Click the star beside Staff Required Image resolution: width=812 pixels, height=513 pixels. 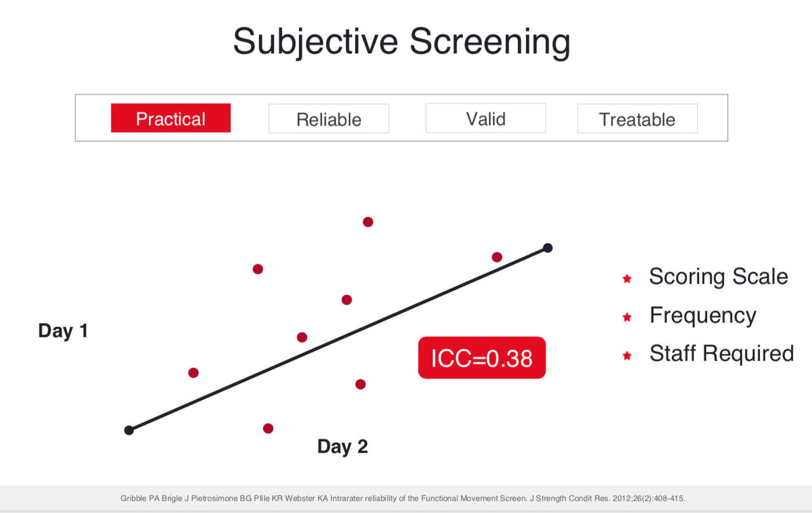click(627, 356)
